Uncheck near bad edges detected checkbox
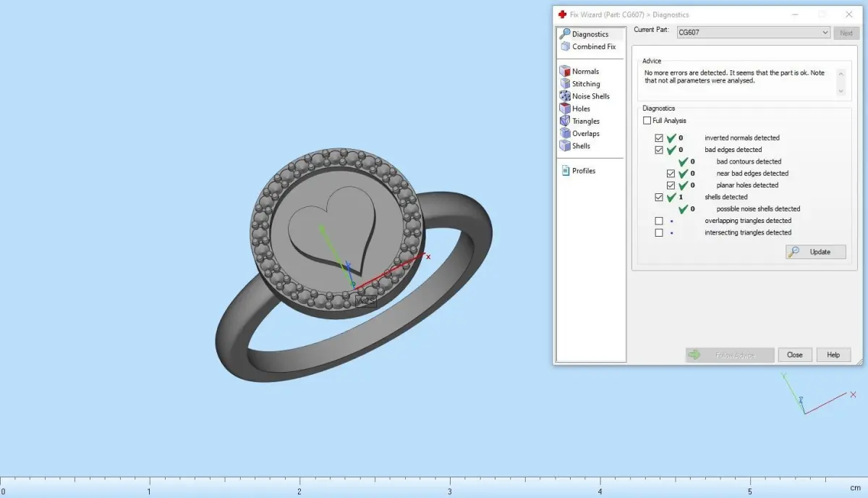The width and height of the screenshot is (868, 498). click(x=671, y=174)
